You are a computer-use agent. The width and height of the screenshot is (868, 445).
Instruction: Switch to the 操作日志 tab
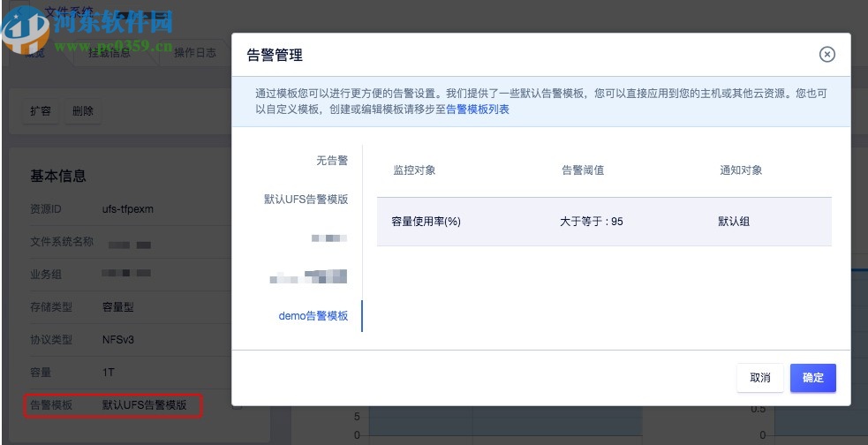(x=195, y=53)
